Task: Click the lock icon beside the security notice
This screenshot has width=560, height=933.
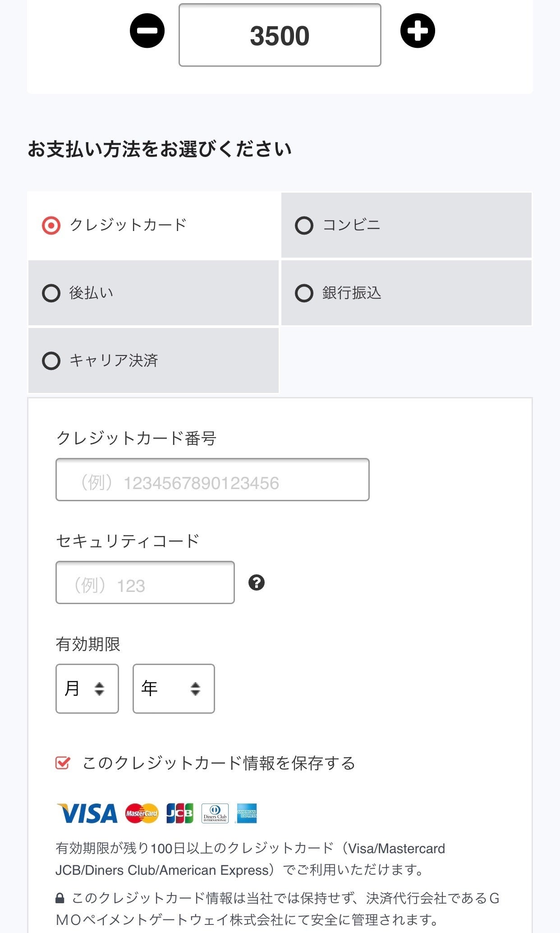Action: tap(60, 898)
